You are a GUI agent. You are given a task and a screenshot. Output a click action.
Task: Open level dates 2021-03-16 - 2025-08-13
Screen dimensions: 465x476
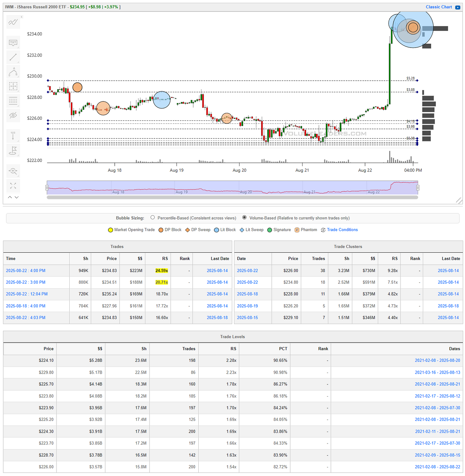[438, 372]
